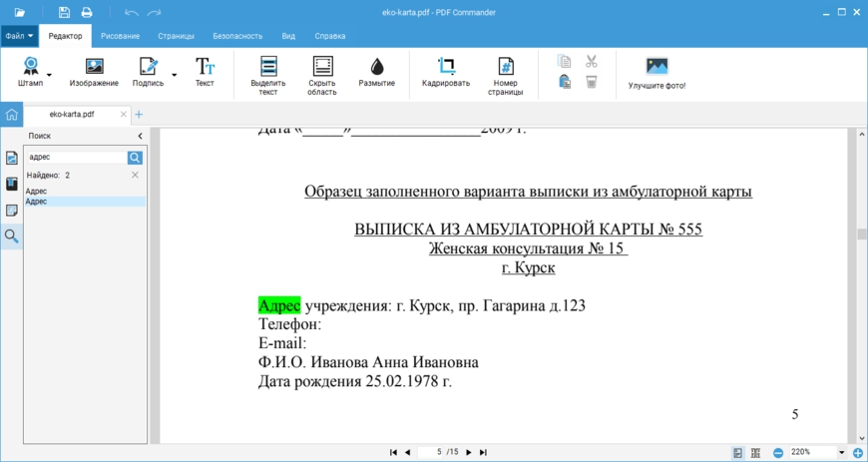Expand the Подпись dropdown arrow
The height and width of the screenshot is (462, 868).
[175, 74]
